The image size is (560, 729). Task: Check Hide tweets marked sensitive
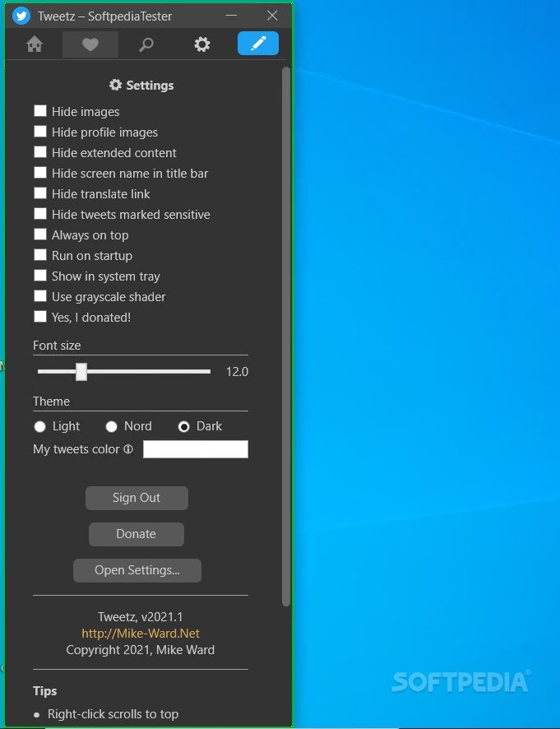click(x=40, y=214)
